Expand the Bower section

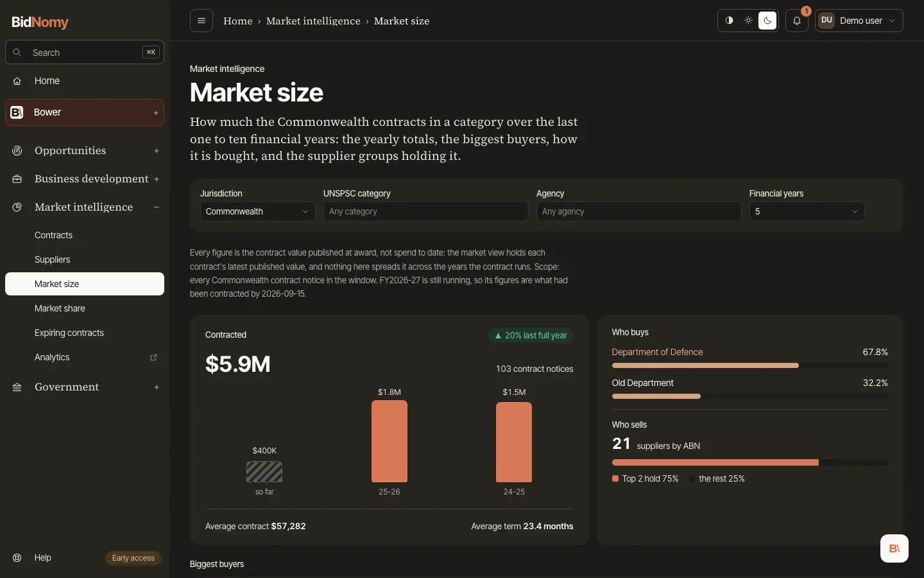[x=85, y=112]
